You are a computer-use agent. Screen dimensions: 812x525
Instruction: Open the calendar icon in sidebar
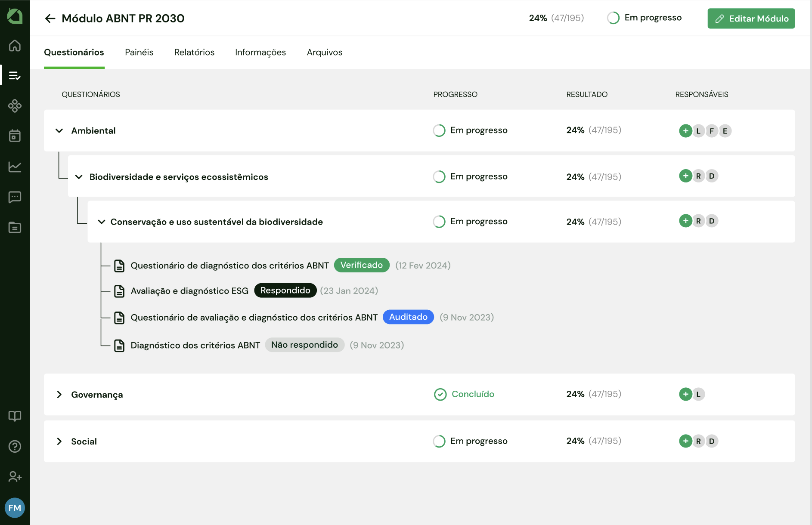pos(15,136)
